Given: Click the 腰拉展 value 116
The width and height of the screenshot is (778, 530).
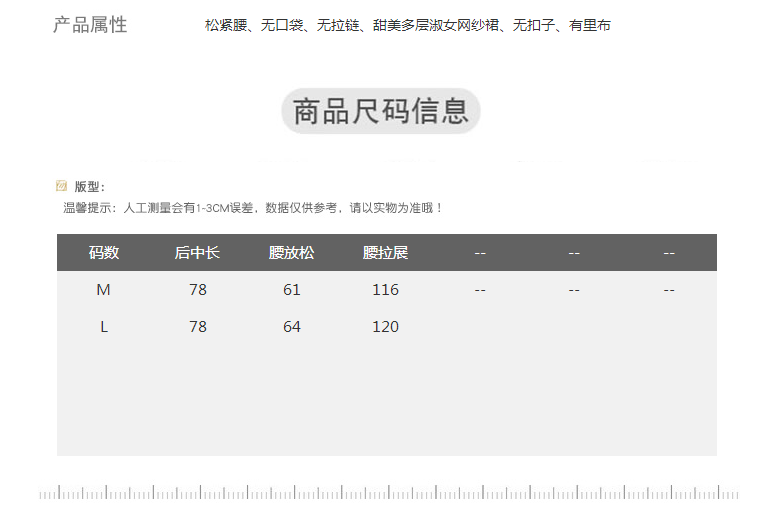Looking at the screenshot, I should coord(385,290).
